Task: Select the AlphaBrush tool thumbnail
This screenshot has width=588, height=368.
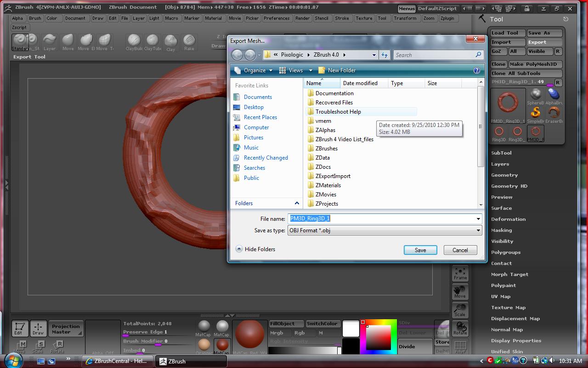Action: tap(554, 96)
